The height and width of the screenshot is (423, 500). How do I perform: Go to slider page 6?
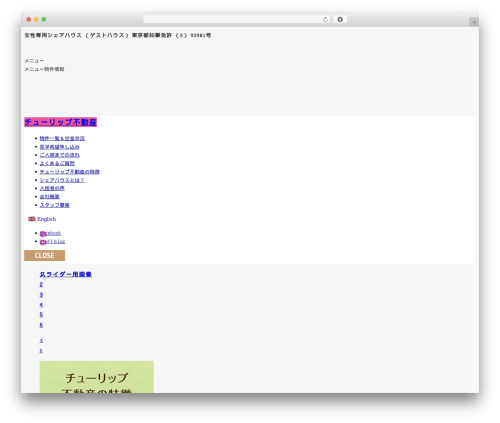[x=41, y=325]
